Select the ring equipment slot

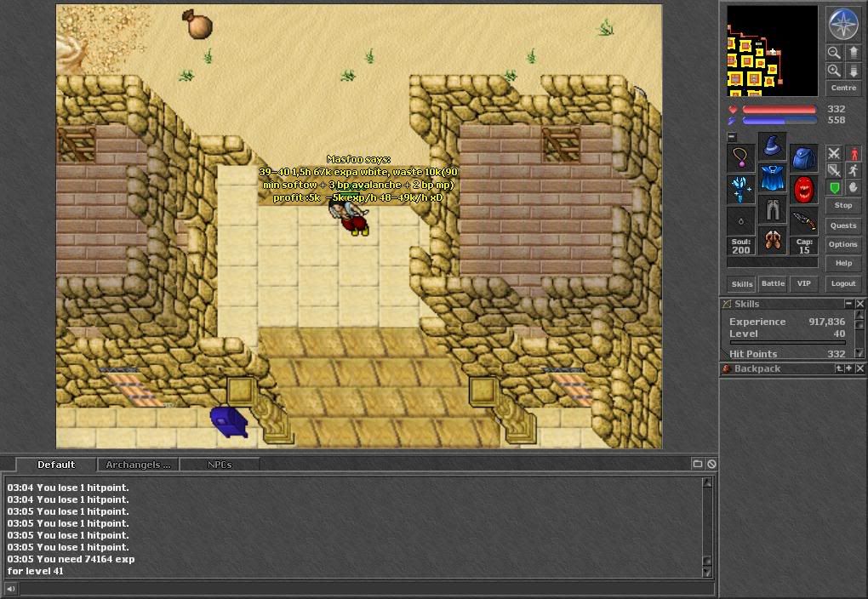click(x=740, y=221)
